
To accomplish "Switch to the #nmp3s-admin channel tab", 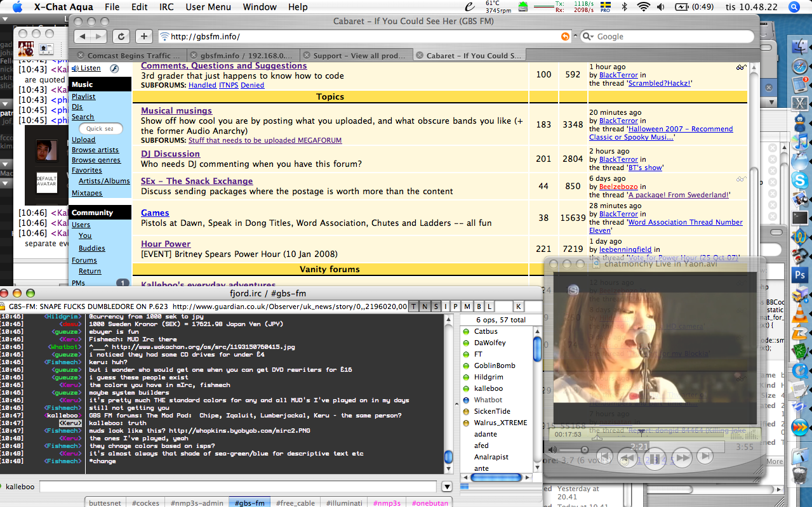I will click(x=197, y=503).
